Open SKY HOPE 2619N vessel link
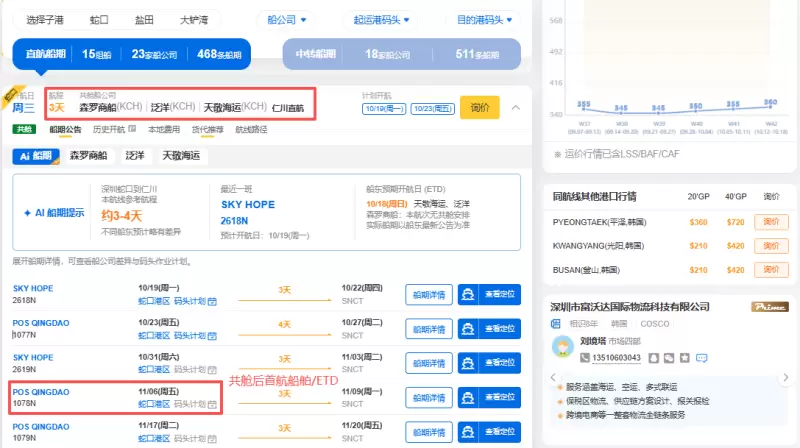This screenshot has height=448, width=800. 33,358
